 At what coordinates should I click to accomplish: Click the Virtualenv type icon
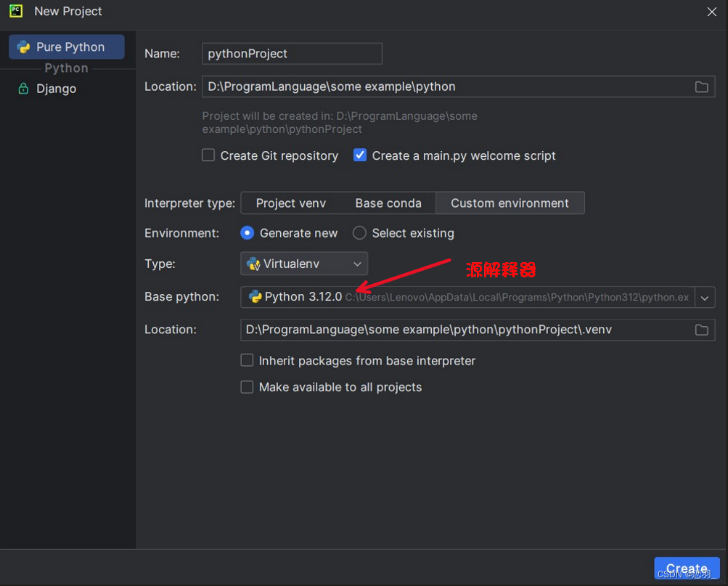[253, 264]
